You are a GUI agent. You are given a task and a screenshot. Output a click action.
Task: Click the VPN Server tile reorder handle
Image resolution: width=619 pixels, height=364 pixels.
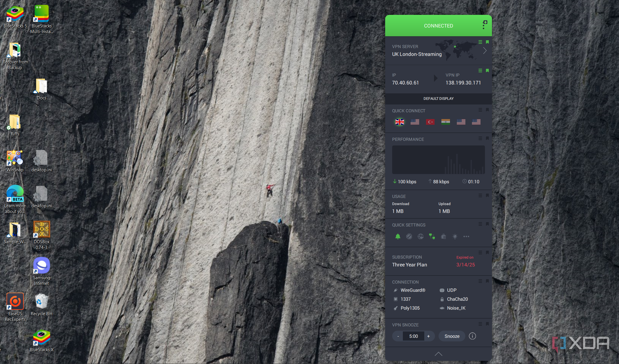point(480,42)
